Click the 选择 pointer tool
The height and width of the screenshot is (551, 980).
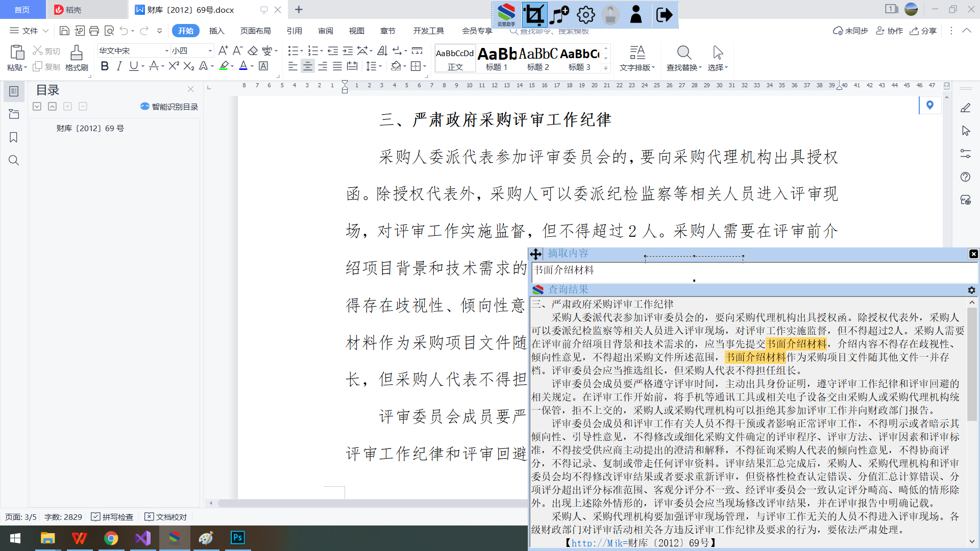pos(718,58)
